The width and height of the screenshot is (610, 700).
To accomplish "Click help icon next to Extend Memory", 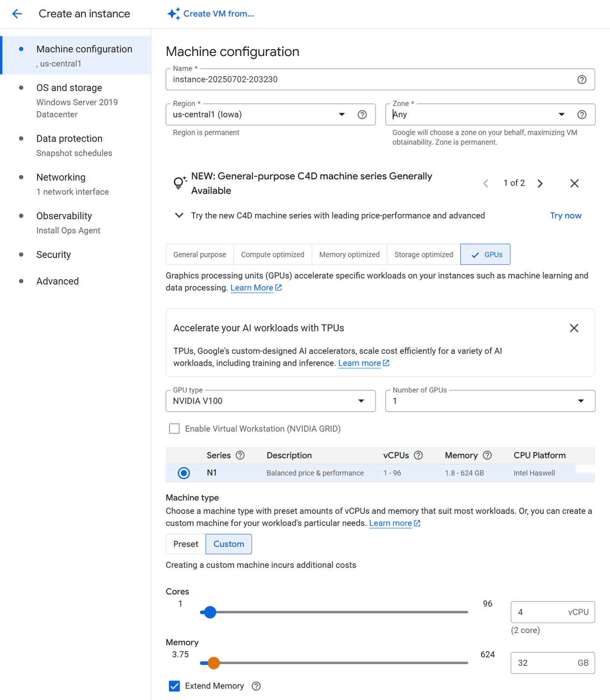I will [256, 686].
